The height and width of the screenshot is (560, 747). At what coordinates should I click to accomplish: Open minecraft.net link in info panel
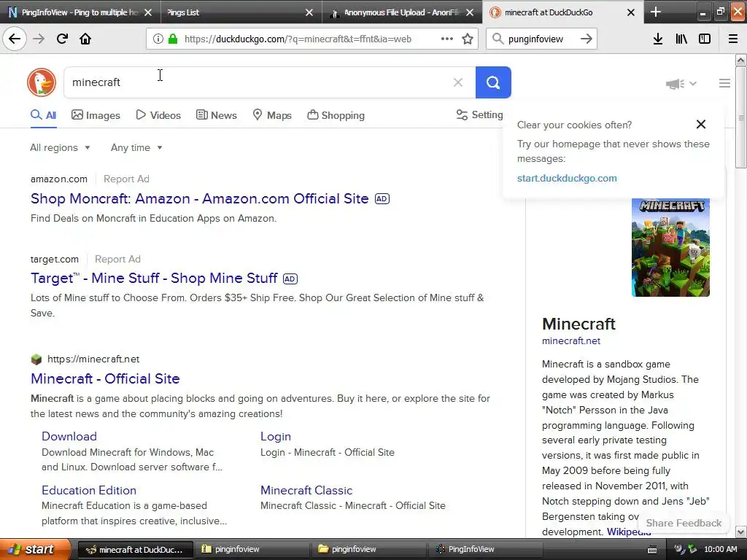pos(570,341)
